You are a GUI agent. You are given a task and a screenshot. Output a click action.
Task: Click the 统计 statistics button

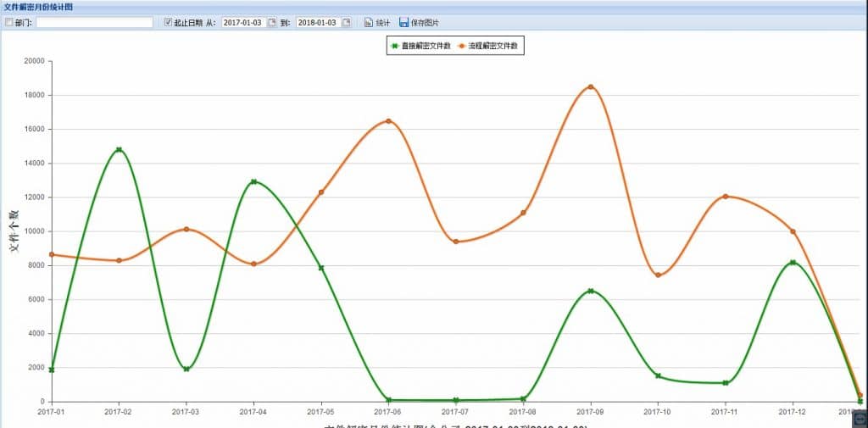click(x=377, y=23)
